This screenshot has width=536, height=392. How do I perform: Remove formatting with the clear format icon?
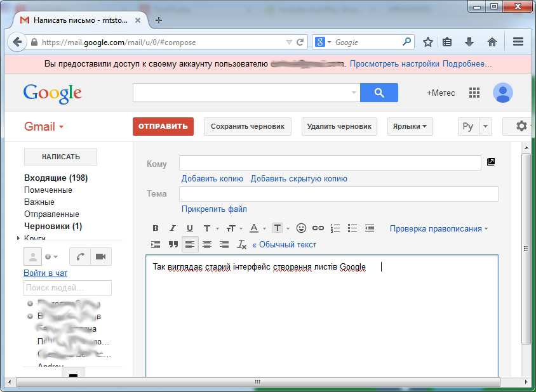pyautogui.click(x=241, y=244)
